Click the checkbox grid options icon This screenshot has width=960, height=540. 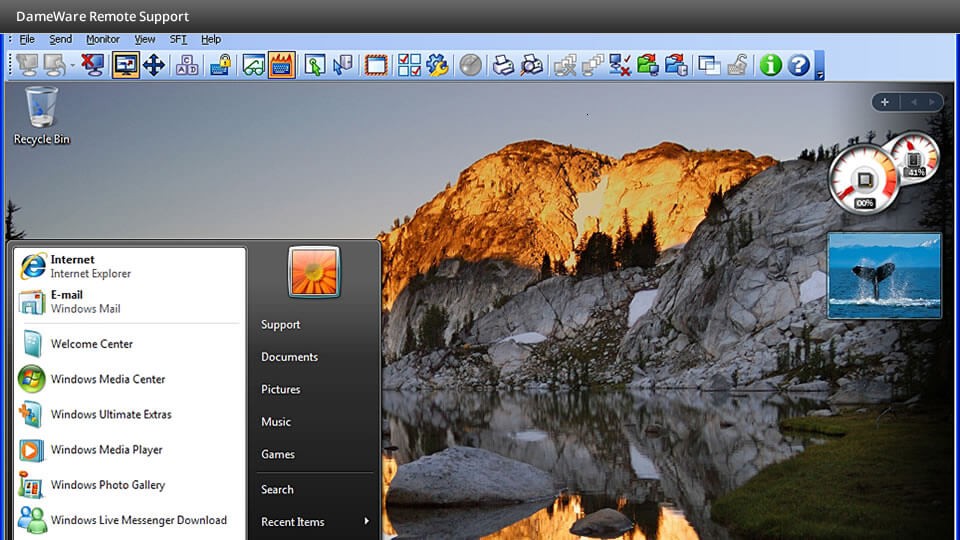409,65
